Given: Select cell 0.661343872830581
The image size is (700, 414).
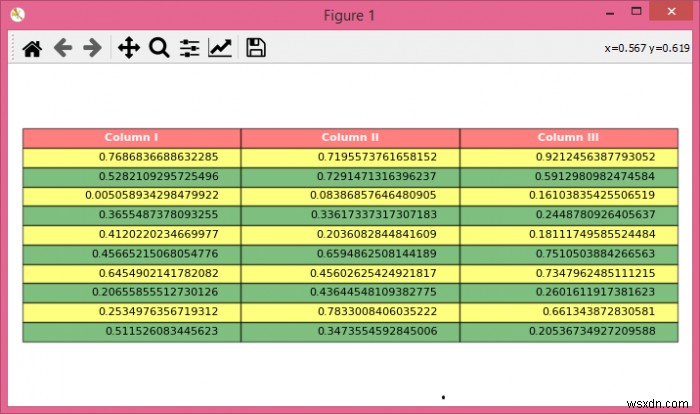Looking at the screenshot, I should click(x=569, y=313).
